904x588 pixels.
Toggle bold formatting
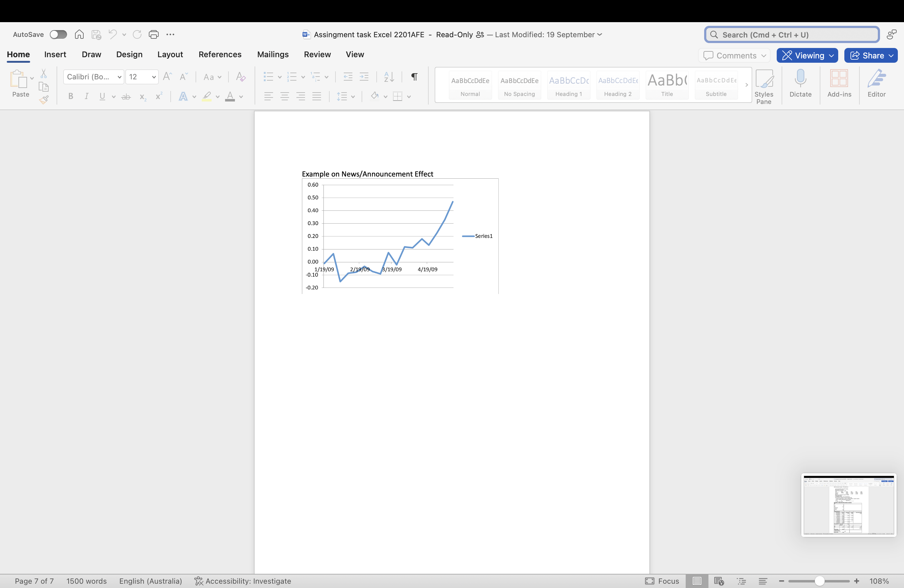70,96
